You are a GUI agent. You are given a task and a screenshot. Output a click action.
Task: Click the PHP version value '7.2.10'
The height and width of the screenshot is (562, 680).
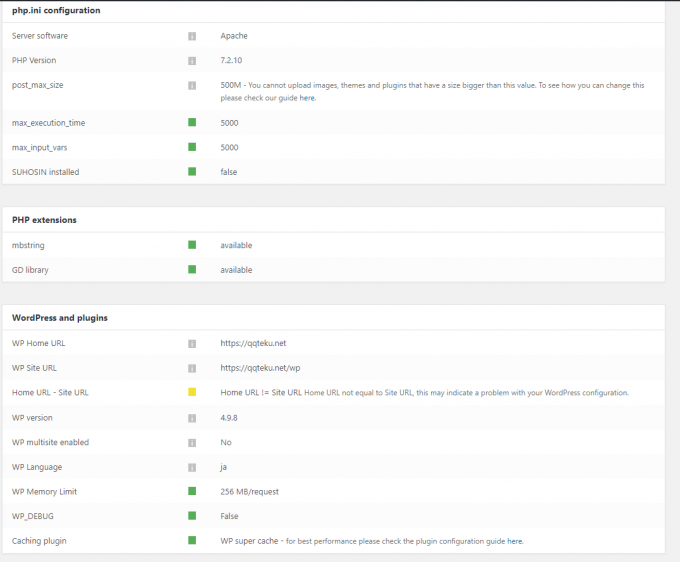231,60
